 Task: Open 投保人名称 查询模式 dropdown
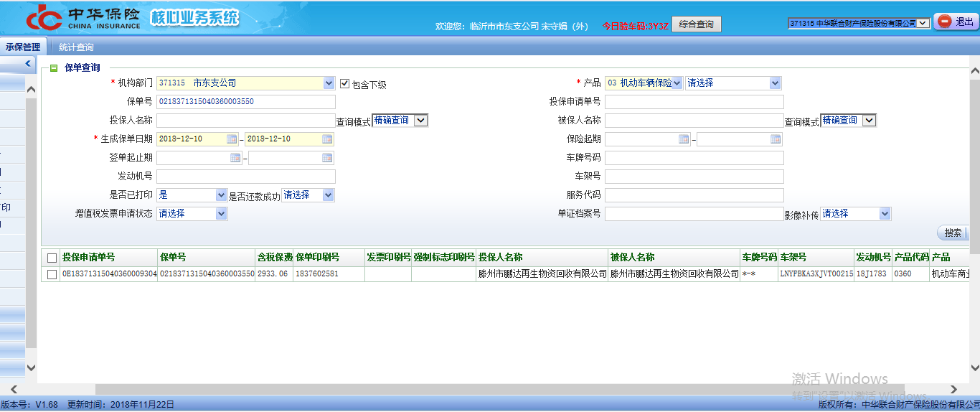(x=420, y=121)
